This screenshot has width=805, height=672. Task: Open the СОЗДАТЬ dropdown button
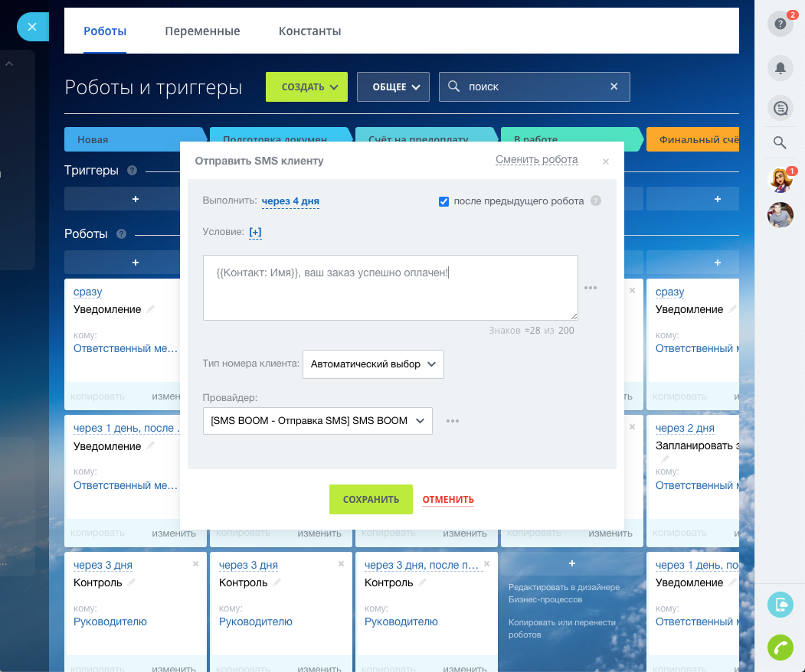[x=306, y=86]
